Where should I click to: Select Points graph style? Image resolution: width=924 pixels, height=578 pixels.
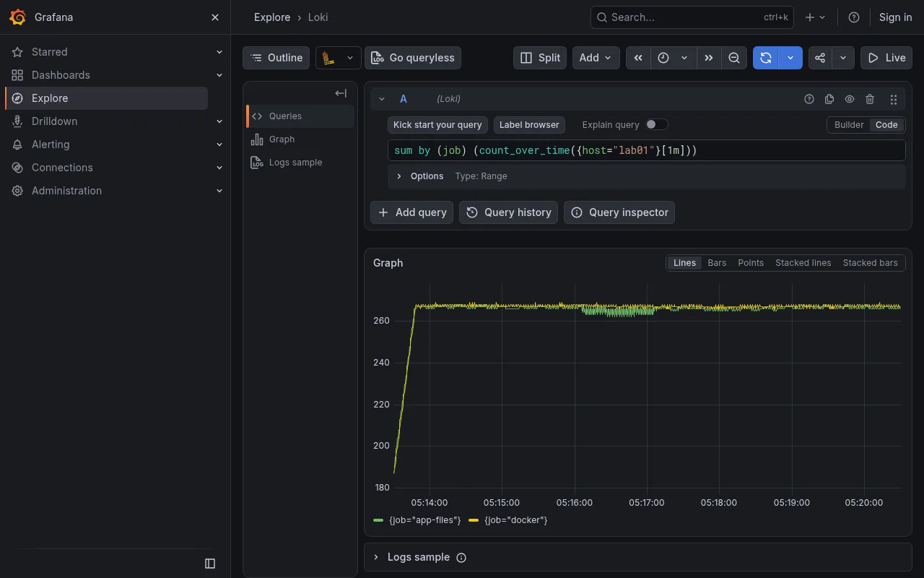tap(751, 263)
